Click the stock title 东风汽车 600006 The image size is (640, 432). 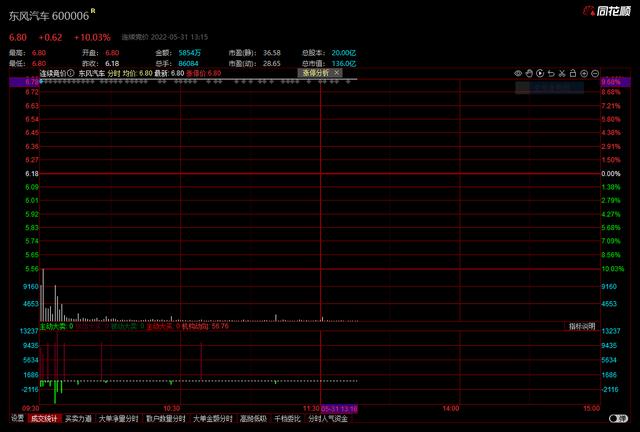(x=49, y=16)
